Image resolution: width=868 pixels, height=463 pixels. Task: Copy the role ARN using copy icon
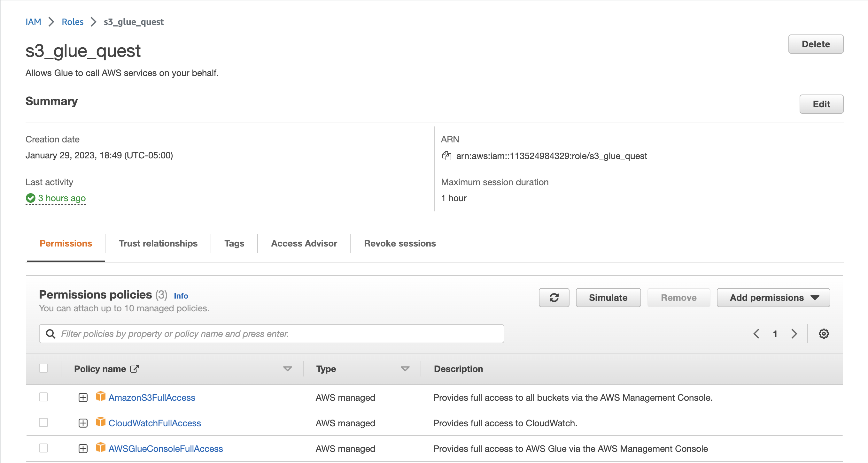point(446,156)
